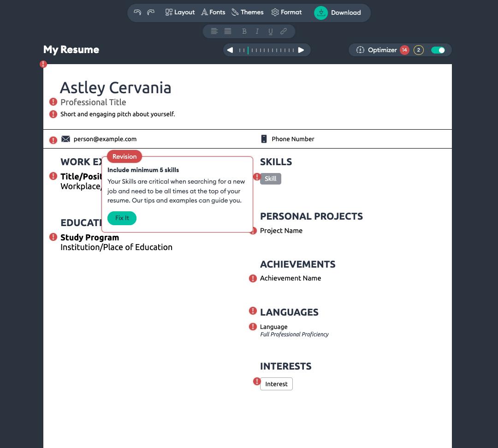Go to next step with right arrow
The height and width of the screenshot is (448, 498).
click(x=301, y=50)
